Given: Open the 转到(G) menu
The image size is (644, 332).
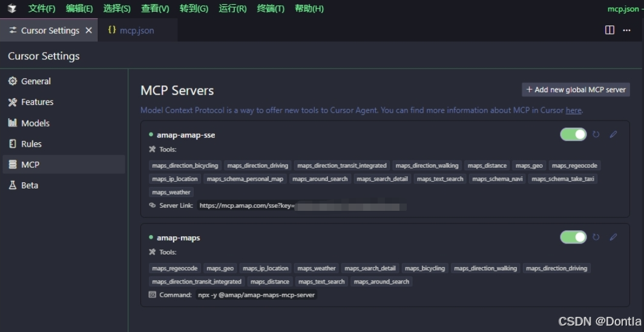Looking at the screenshot, I should [194, 8].
